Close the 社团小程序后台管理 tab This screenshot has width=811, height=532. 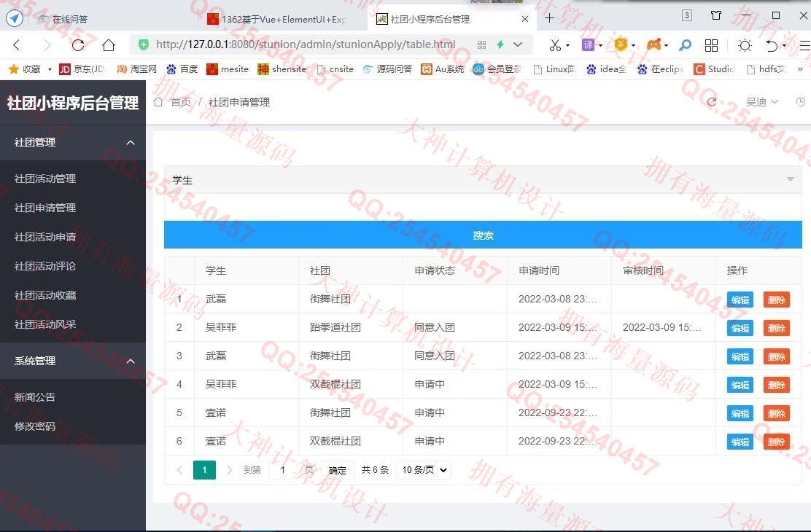tap(525, 19)
